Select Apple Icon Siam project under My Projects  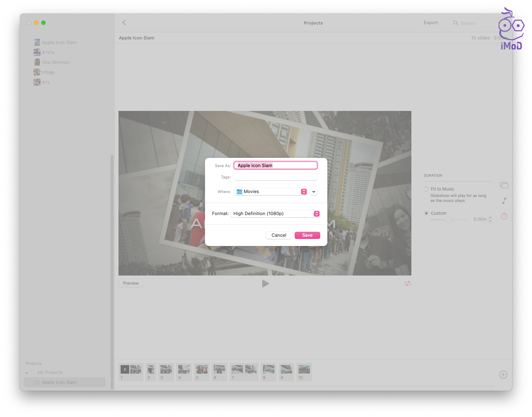tap(59, 382)
